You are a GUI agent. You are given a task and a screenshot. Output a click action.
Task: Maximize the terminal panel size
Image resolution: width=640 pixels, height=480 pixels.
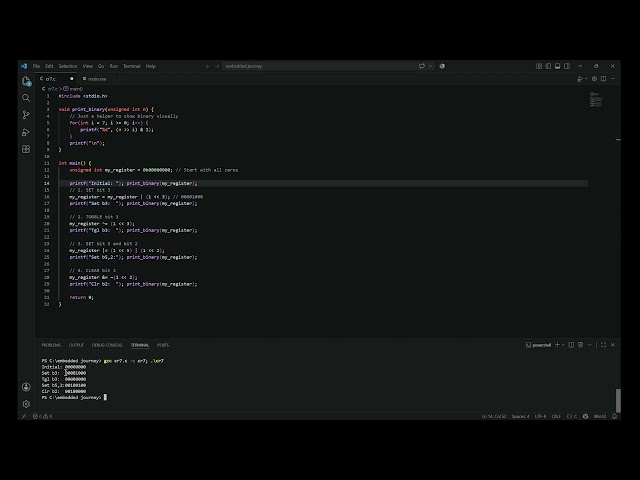click(603, 345)
